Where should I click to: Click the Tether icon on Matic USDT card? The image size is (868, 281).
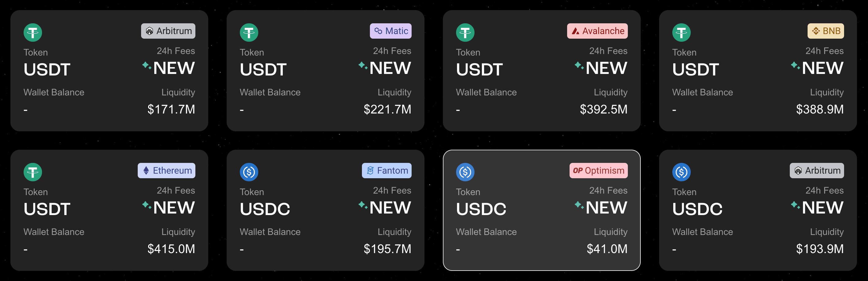[x=249, y=32]
